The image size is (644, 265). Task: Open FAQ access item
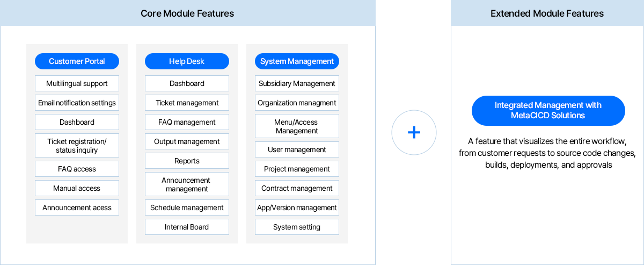click(77, 169)
